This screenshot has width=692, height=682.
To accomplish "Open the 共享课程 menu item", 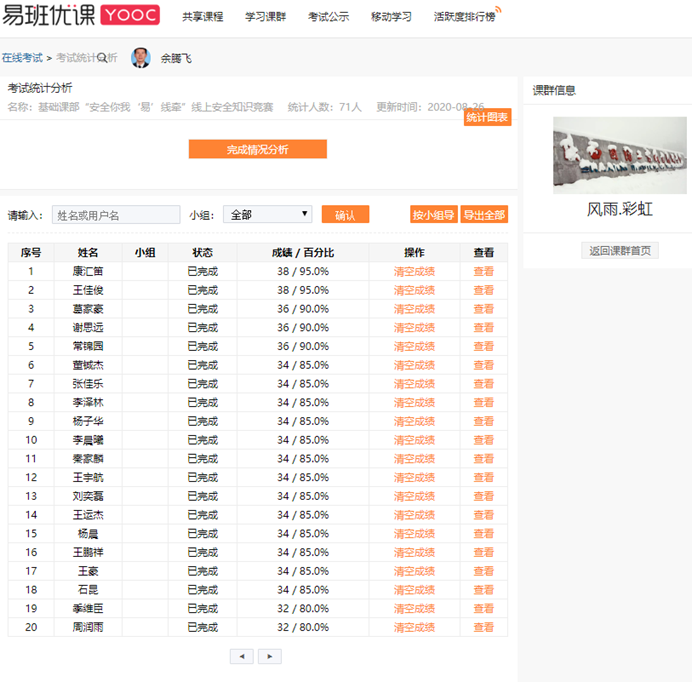I will point(203,17).
